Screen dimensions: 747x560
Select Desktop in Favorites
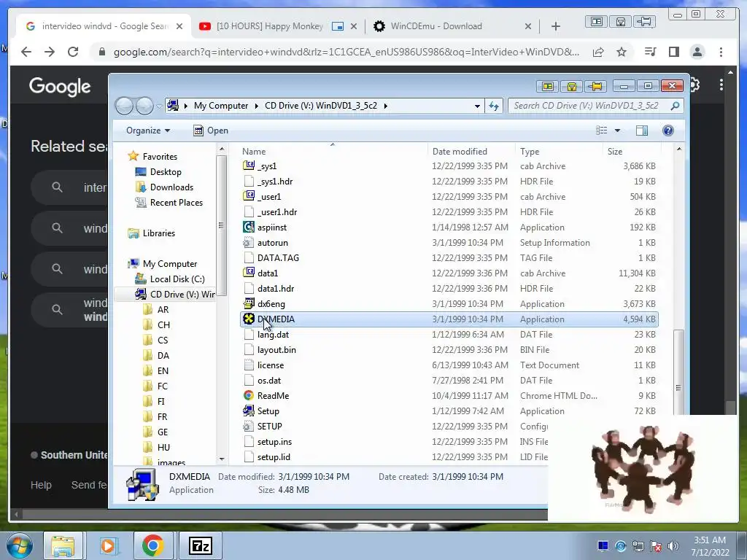(x=166, y=172)
